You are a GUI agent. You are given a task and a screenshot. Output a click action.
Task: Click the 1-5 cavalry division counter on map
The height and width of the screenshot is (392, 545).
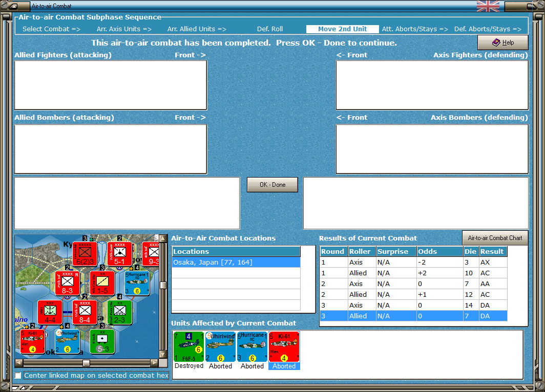click(102, 283)
